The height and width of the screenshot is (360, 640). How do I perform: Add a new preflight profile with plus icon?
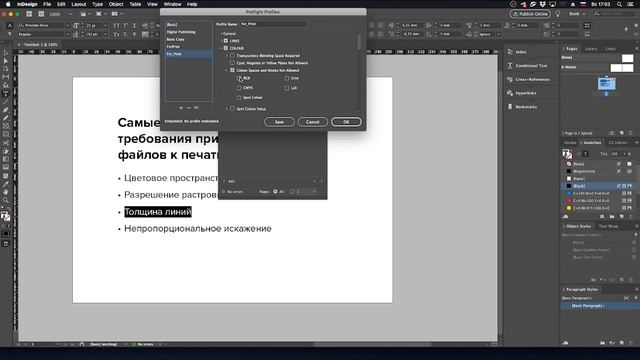[x=181, y=108]
